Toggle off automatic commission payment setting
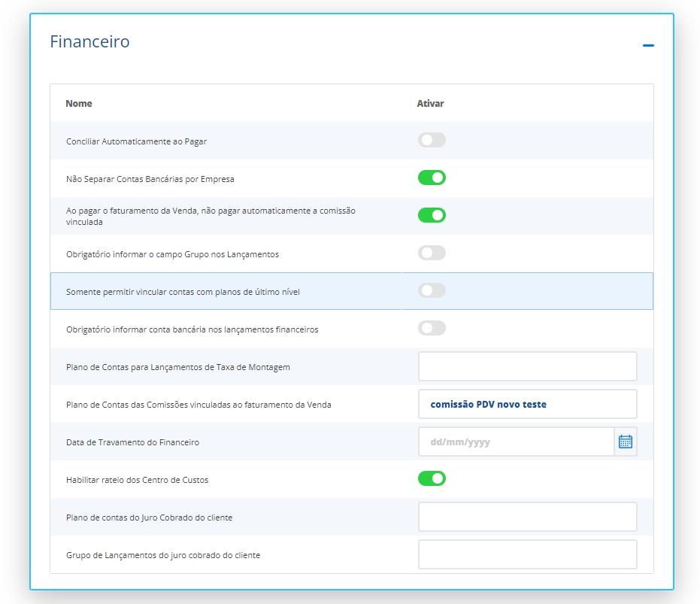 (432, 216)
